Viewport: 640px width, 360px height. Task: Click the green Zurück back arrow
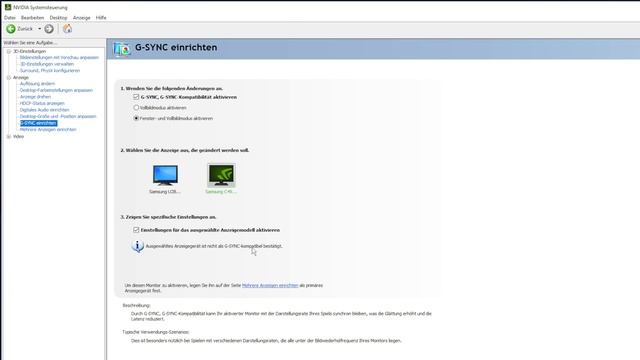(11, 29)
